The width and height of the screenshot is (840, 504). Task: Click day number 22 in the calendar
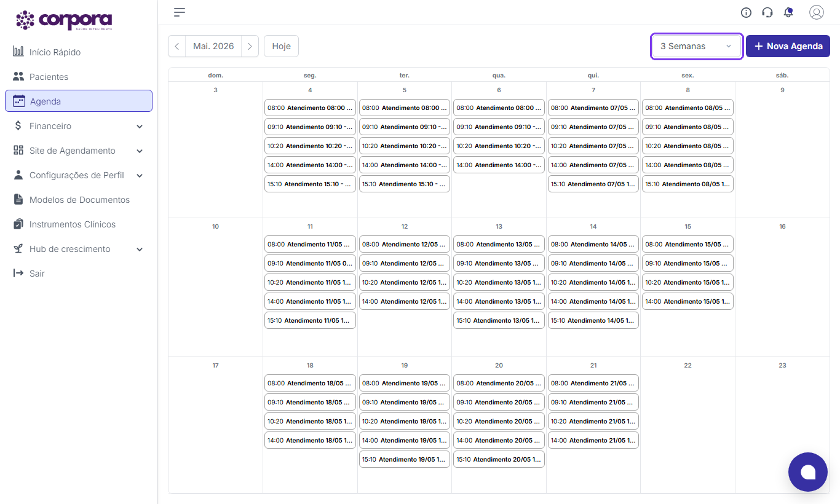(687, 365)
